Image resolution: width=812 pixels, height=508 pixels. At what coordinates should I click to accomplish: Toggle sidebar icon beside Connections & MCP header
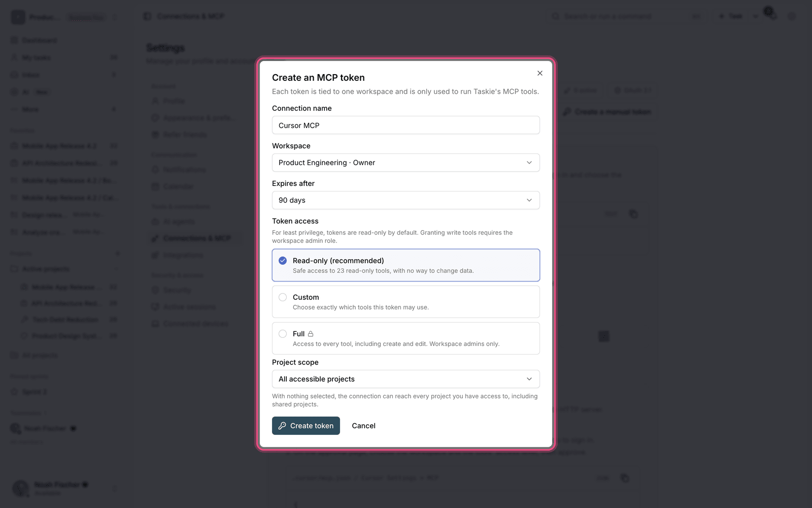point(147,16)
